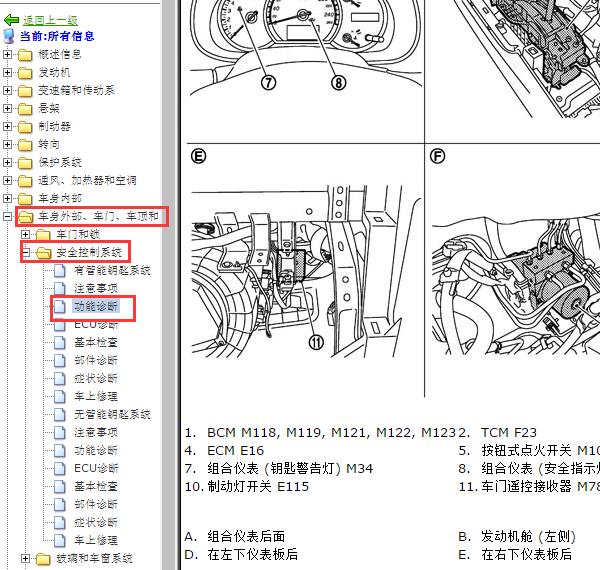Expand the 车门和锁 subfolder plus box

[26, 235]
